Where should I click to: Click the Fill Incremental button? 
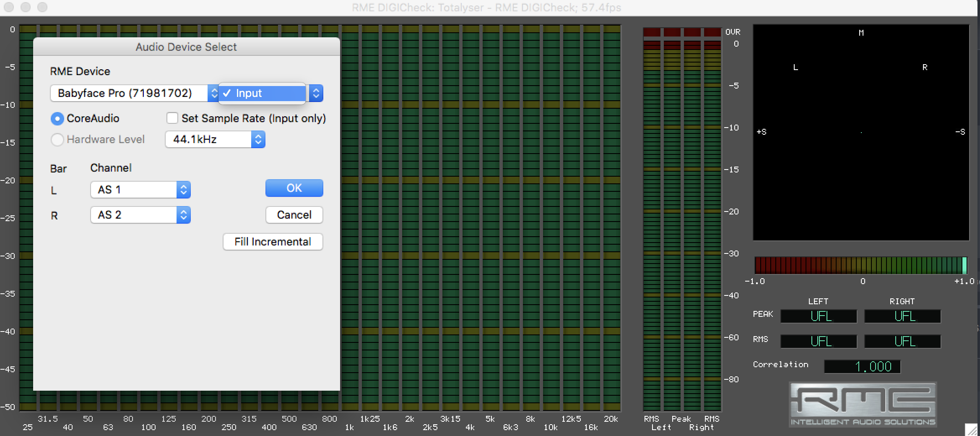[273, 242]
